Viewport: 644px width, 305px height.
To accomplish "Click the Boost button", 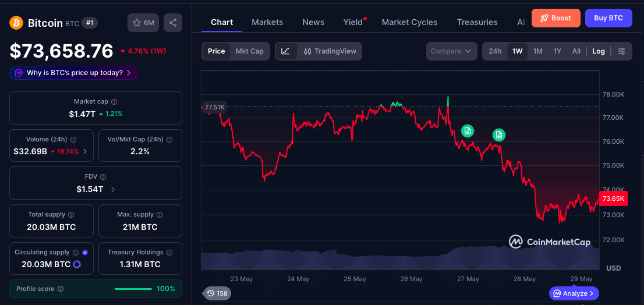I will pyautogui.click(x=555, y=18).
